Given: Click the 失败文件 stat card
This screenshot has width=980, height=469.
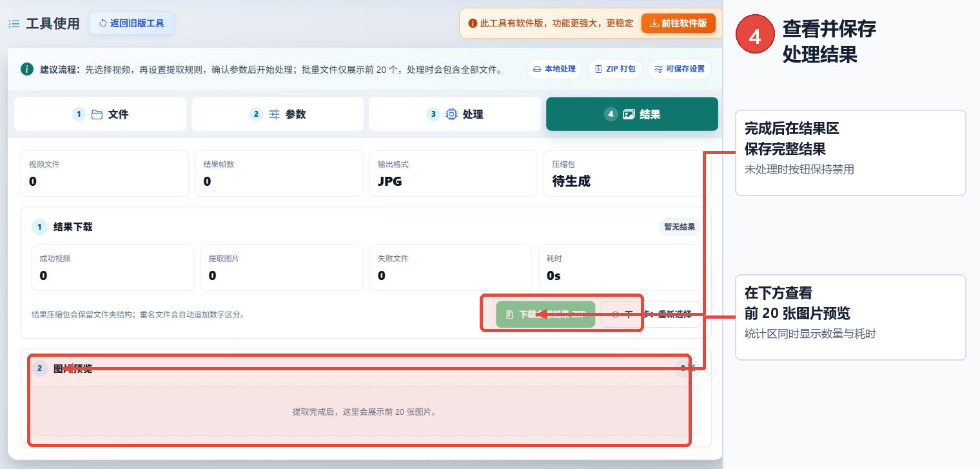Looking at the screenshot, I should [x=451, y=268].
